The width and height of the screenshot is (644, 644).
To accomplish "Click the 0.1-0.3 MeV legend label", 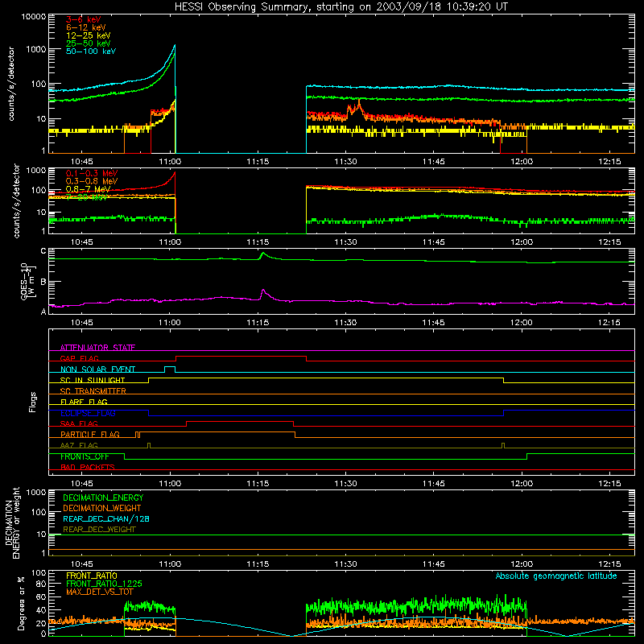I will [x=92, y=173].
